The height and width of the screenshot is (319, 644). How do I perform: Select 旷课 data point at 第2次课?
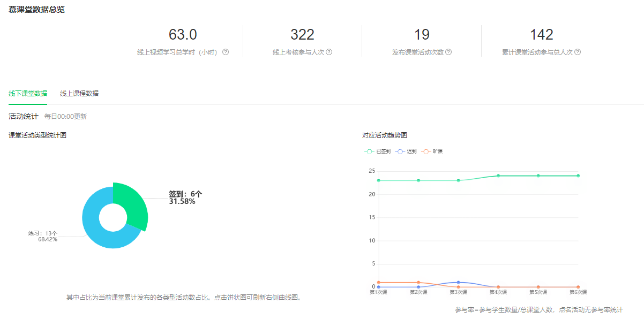pyautogui.click(x=418, y=282)
